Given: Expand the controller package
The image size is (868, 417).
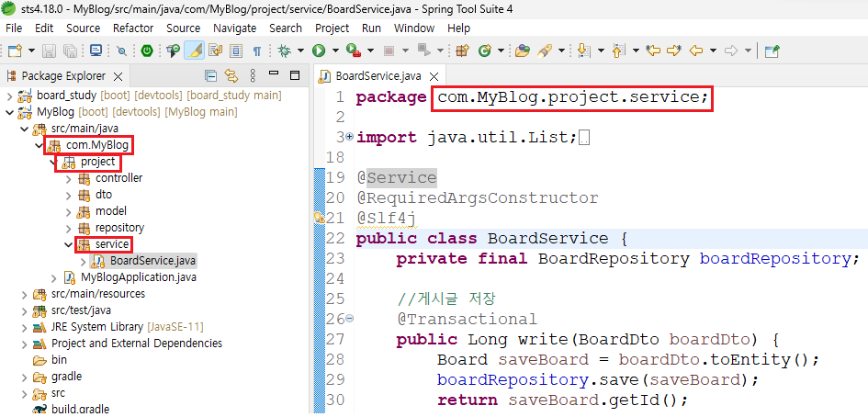Looking at the screenshot, I should [68, 178].
